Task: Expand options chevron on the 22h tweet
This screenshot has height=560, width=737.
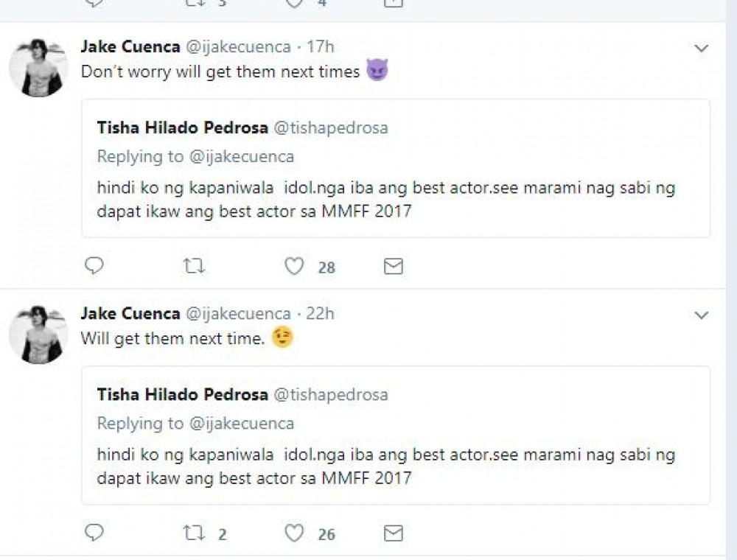Action: [x=702, y=315]
